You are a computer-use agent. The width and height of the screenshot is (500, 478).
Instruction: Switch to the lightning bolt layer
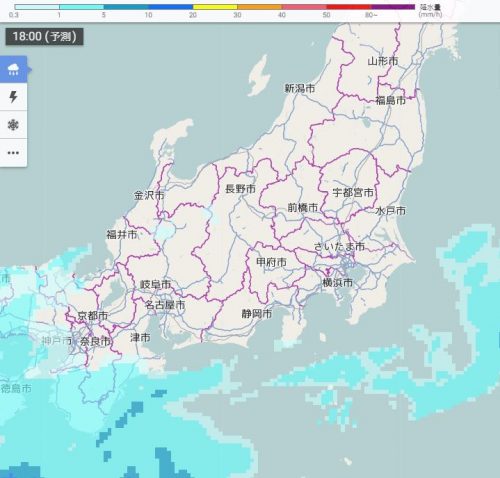13,97
